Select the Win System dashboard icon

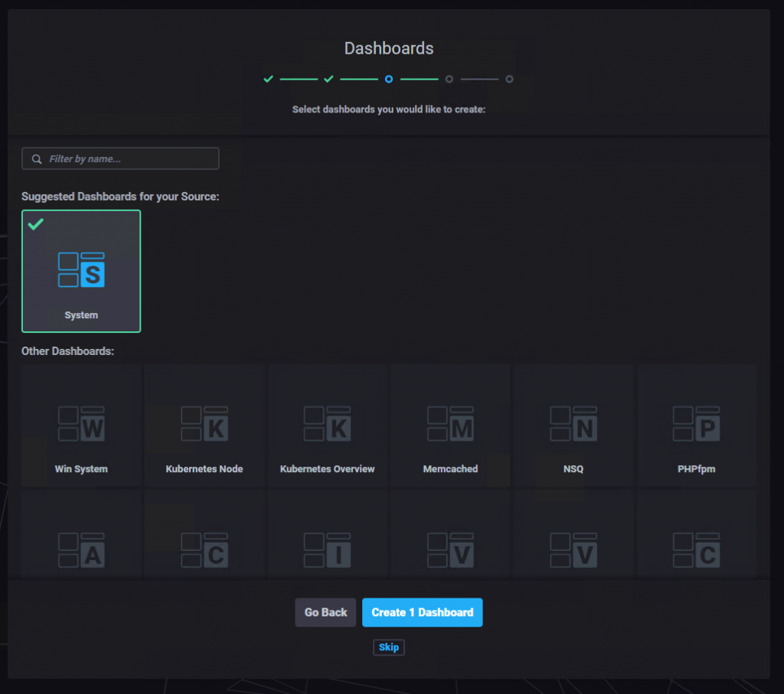pos(81,424)
